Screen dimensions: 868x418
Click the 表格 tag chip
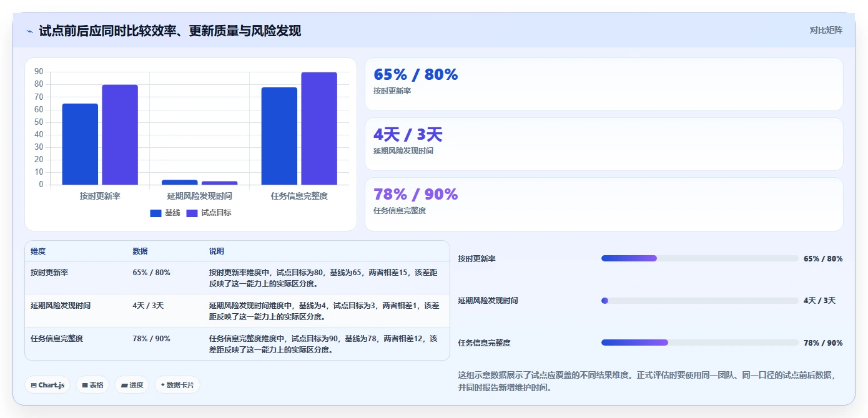pyautogui.click(x=92, y=385)
